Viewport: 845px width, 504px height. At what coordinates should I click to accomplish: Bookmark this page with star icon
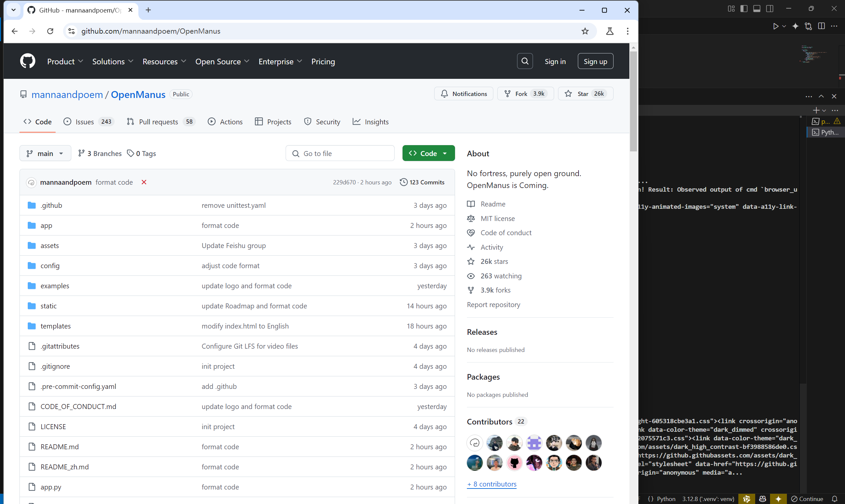(585, 31)
